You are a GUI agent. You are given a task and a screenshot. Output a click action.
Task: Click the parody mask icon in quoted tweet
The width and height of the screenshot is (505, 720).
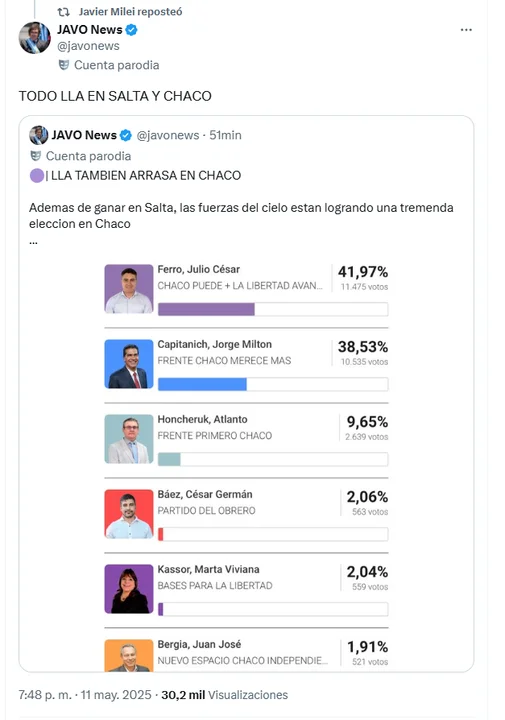(35, 156)
